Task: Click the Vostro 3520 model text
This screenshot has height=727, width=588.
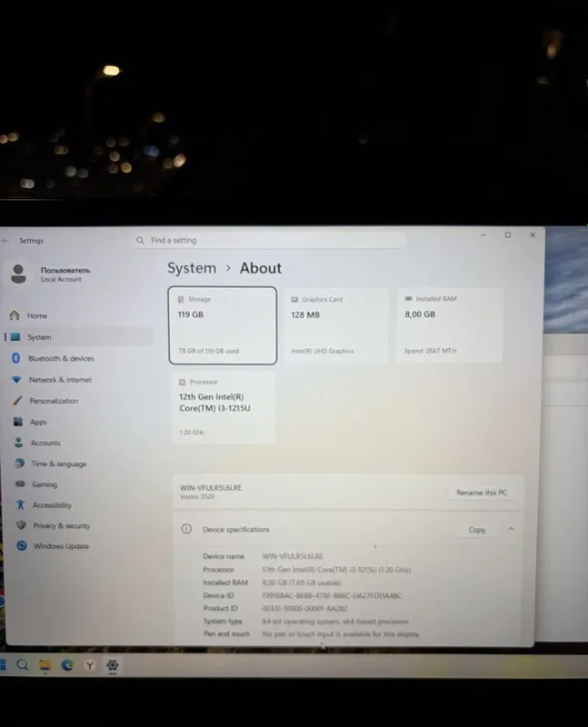Action: [197, 496]
